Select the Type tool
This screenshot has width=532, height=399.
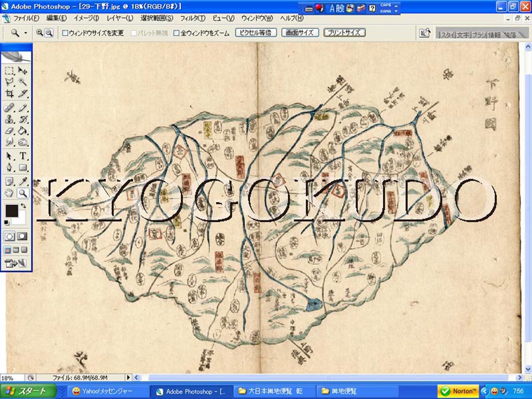point(22,156)
